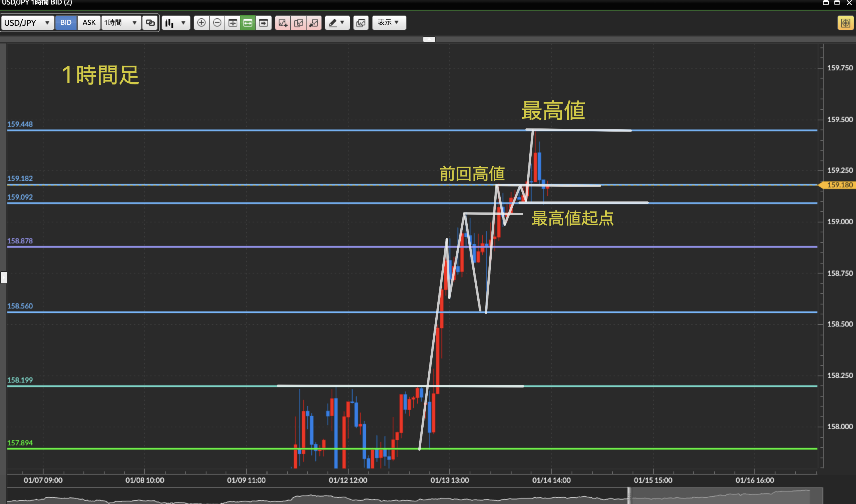
Task: Click the crosshair display icon
Action: pos(233,23)
